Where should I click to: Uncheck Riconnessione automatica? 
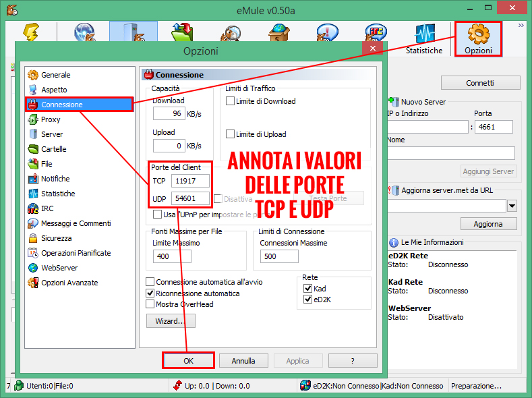(x=150, y=293)
